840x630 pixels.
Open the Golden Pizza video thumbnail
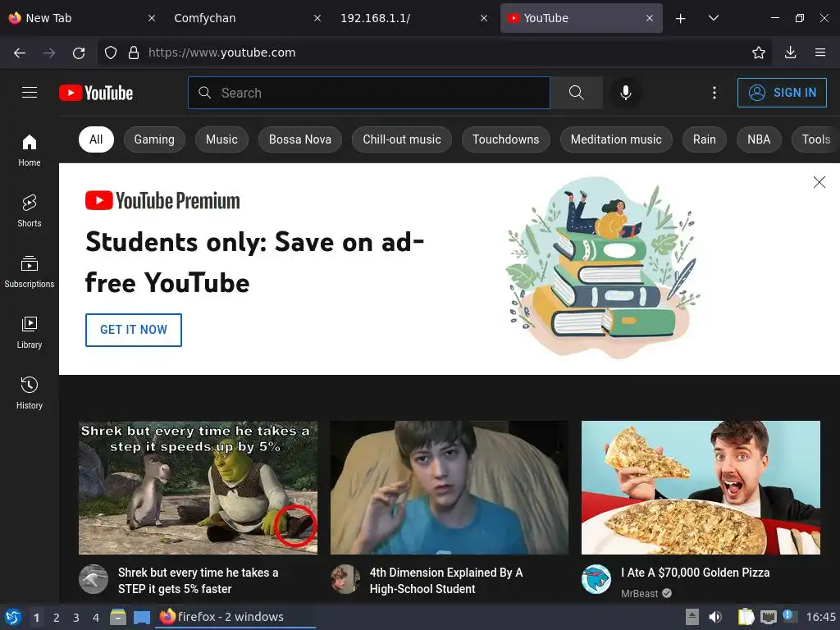pos(701,487)
